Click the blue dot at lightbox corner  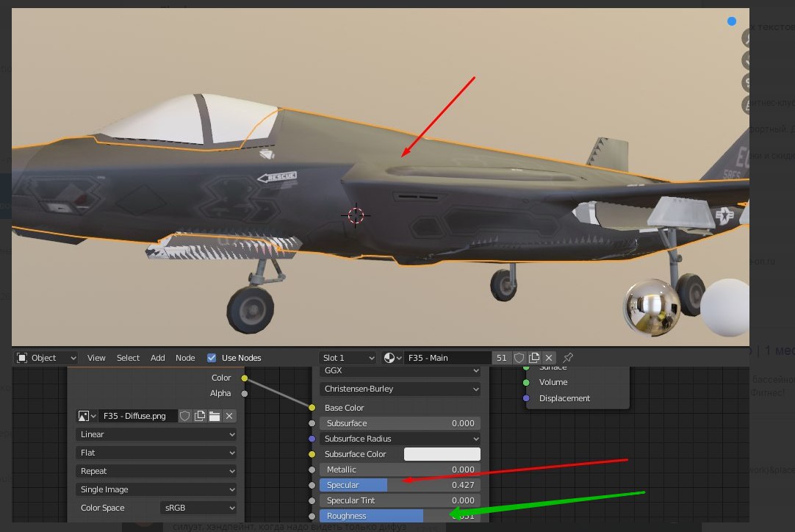732,21
